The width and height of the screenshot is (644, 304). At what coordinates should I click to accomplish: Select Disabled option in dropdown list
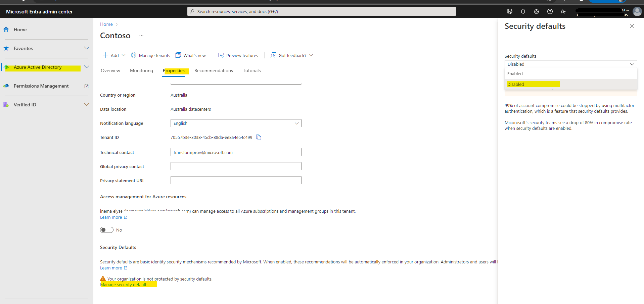pos(571,84)
